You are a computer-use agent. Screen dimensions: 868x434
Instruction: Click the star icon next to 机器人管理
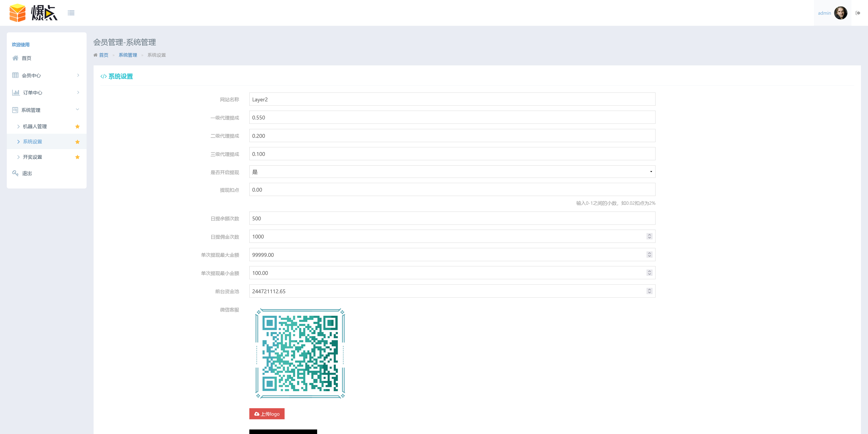[78, 126]
